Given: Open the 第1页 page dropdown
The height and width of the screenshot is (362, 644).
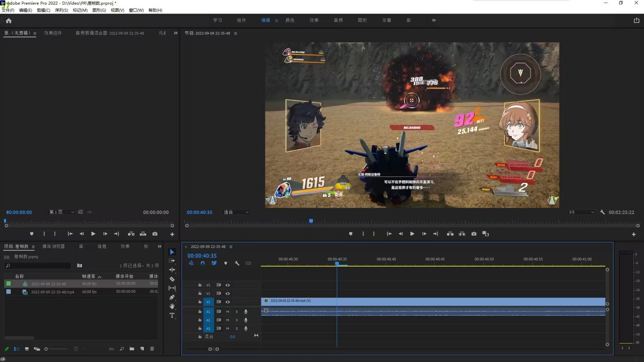Looking at the screenshot, I should click(x=61, y=212).
